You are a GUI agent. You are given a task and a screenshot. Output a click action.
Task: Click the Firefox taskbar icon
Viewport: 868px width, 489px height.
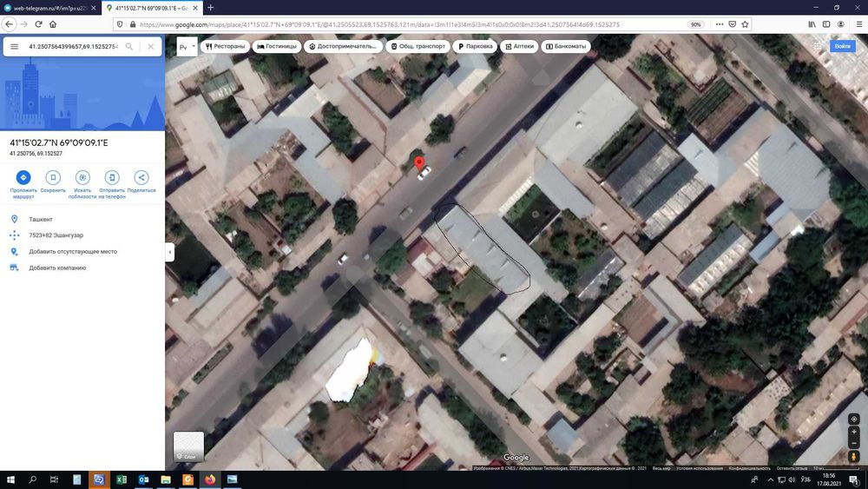[x=210, y=479]
